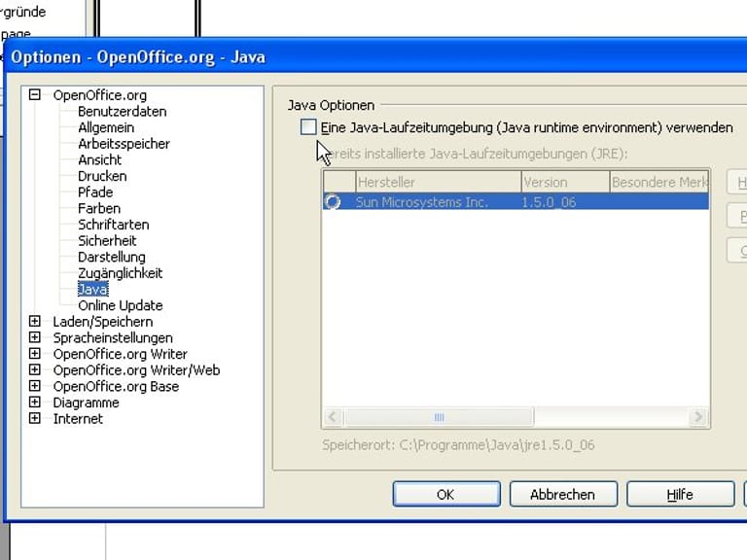
Task: Open the Darstellung options page
Action: pyautogui.click(x=112, y=257)
